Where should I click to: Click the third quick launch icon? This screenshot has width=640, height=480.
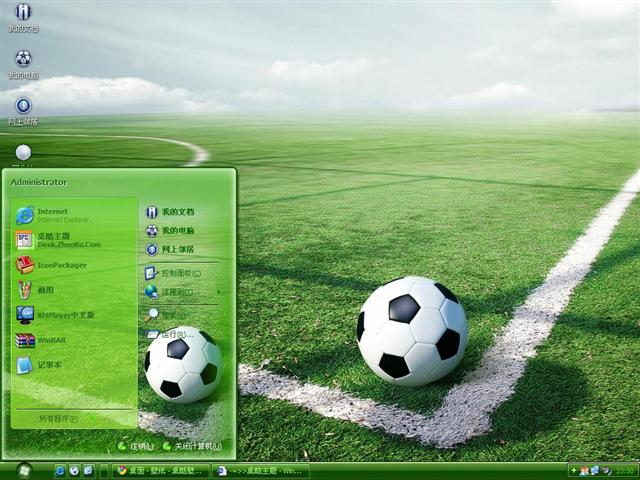click(x=89, y=471)
